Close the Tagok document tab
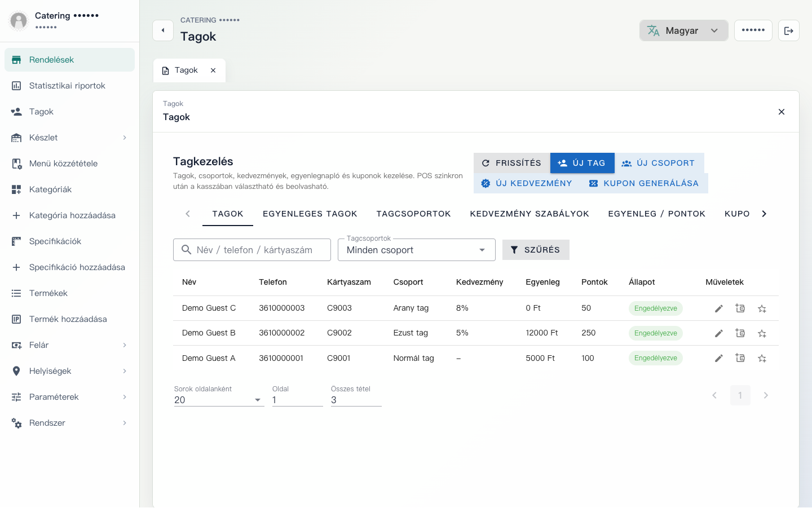The image size is (812, 521). pos(213,70)
